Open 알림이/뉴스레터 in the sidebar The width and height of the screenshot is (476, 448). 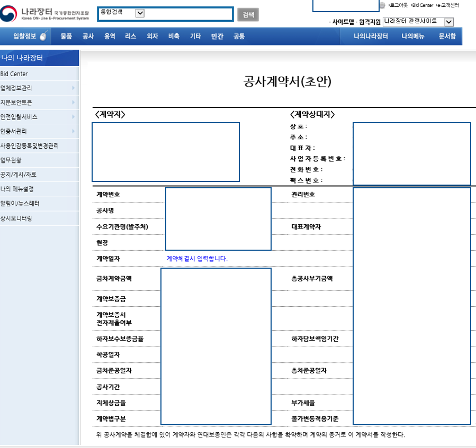20,203
